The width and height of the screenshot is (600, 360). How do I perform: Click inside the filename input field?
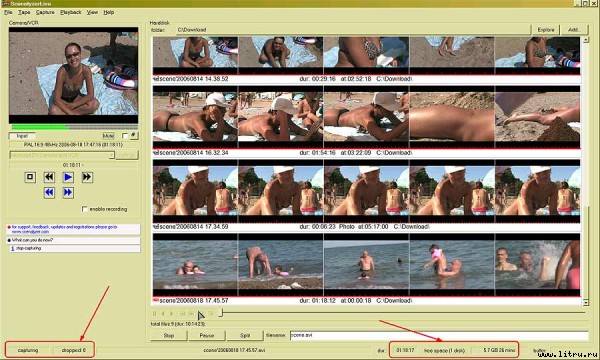coord(439,335)
